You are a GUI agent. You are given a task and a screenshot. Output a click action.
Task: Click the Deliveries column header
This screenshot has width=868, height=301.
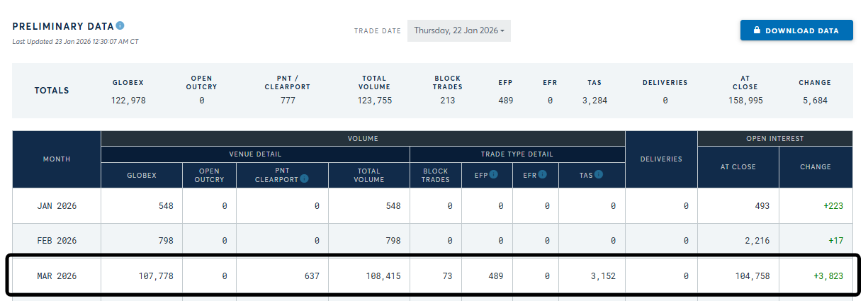click(662, 159)
